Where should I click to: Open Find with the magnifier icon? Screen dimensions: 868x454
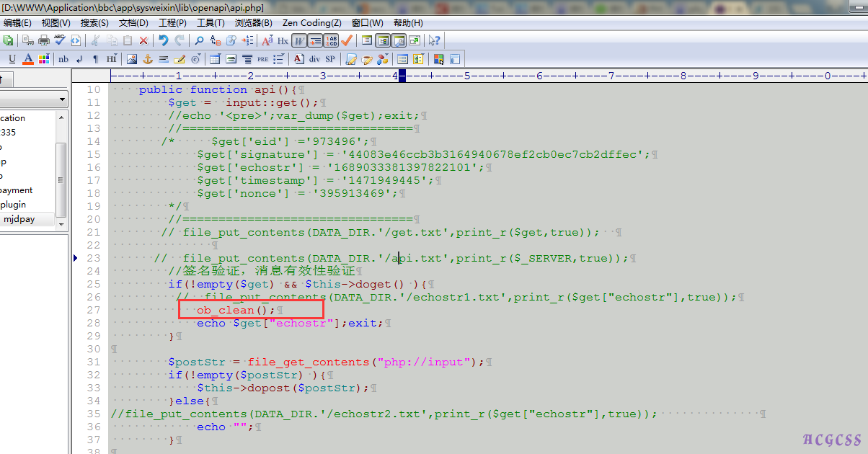pos(200,40)
